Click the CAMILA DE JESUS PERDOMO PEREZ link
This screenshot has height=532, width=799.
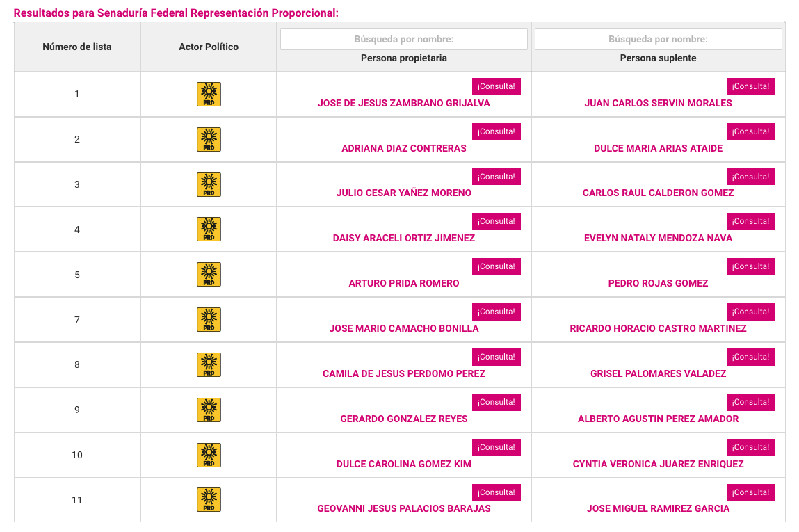pyautogui.click(x=403, y=373)
